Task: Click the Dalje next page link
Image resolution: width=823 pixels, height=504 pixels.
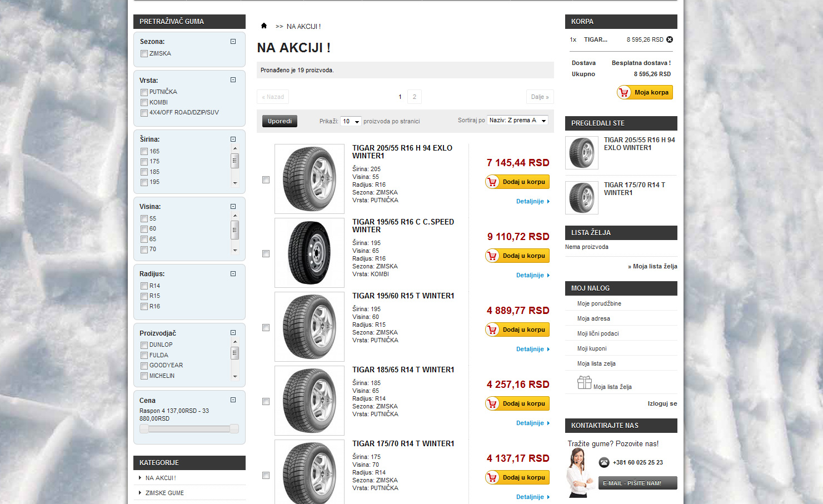Action: tap(540, 97)
